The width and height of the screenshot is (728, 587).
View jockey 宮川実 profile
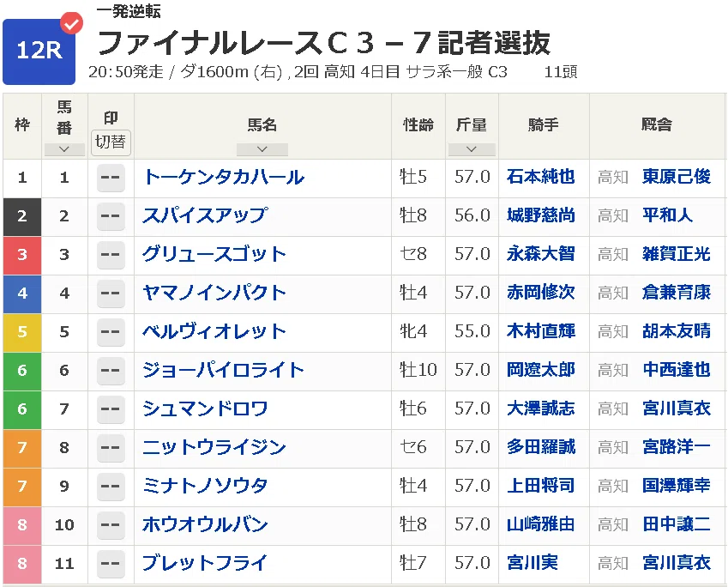(532, 563)
